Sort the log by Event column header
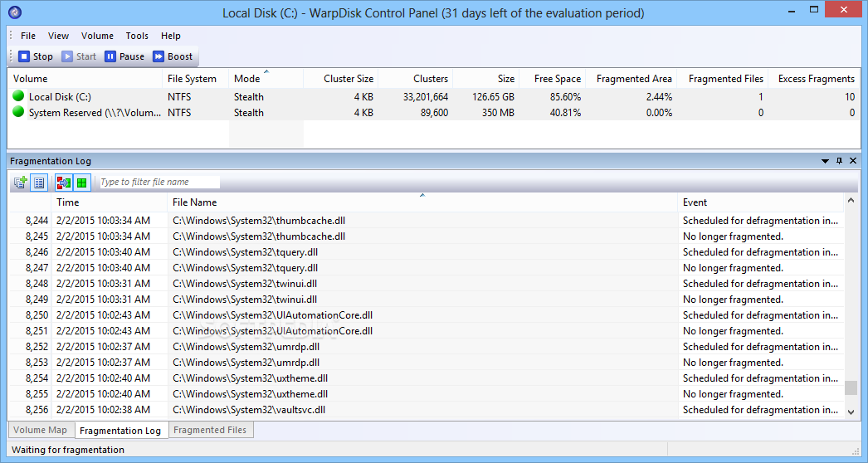868x463 pixels. (761, 202)
